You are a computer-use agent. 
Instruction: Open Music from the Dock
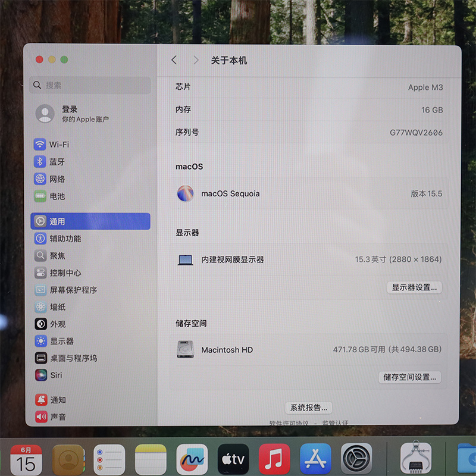coord(274,459)
